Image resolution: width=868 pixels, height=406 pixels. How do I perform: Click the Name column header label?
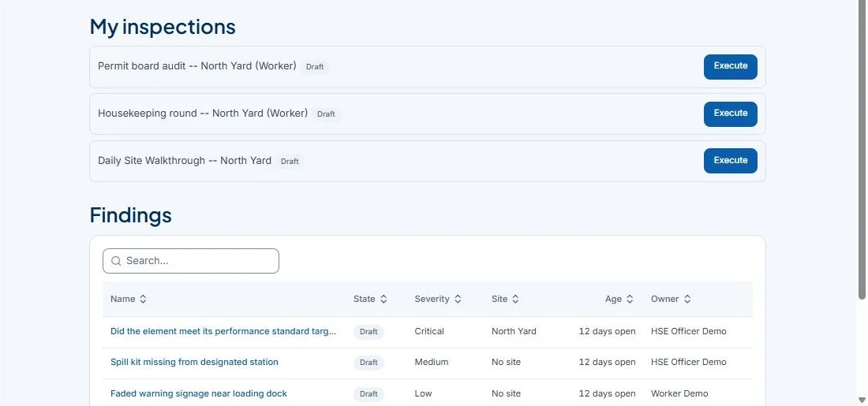point(122,299)
